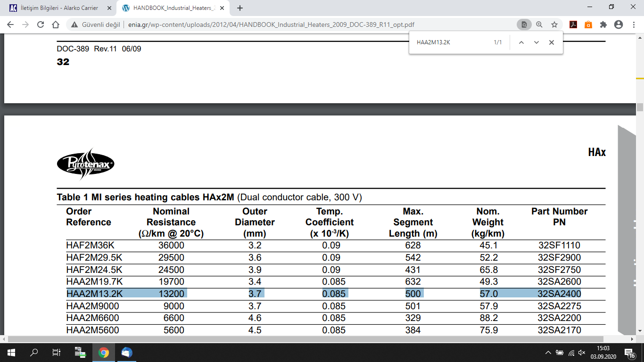The width and height of the screenshot is (644, 362).
Task: Click the muted volume tray icon
Action: click(583, 353)
